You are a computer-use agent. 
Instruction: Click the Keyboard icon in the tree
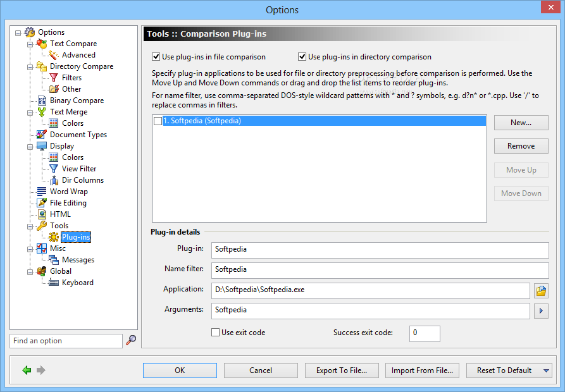tap(54, 283)
